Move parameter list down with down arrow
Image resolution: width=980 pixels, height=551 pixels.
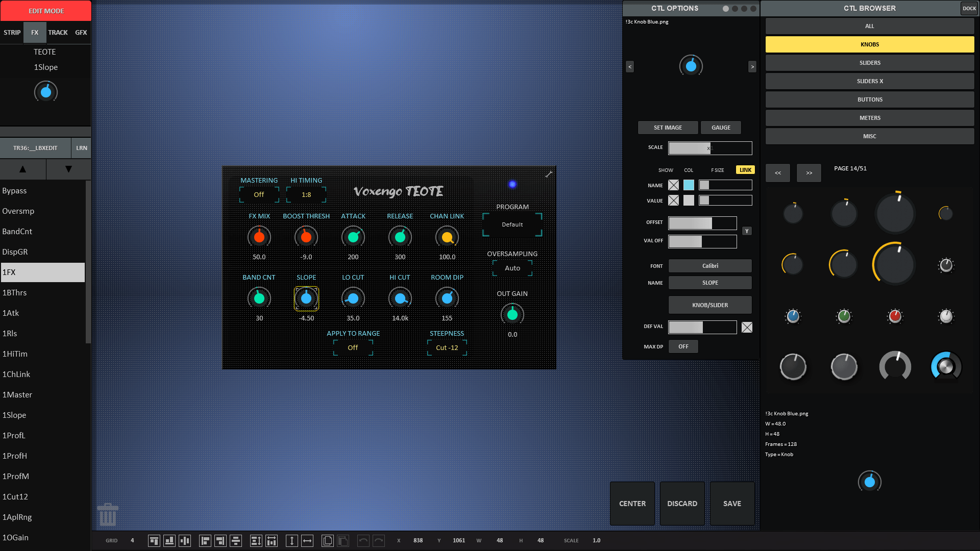click(68, 169)
